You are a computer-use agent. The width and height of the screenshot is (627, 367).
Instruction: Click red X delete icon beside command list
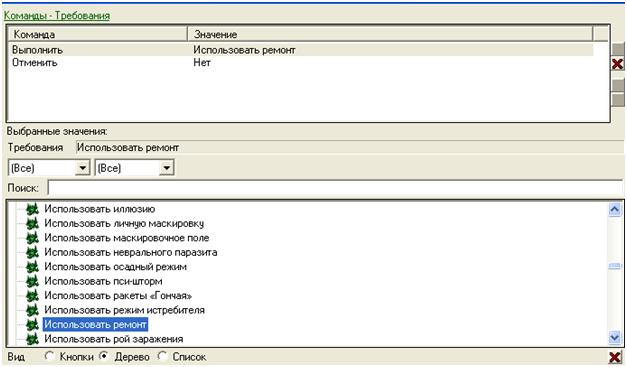click(x=617, y=64)
